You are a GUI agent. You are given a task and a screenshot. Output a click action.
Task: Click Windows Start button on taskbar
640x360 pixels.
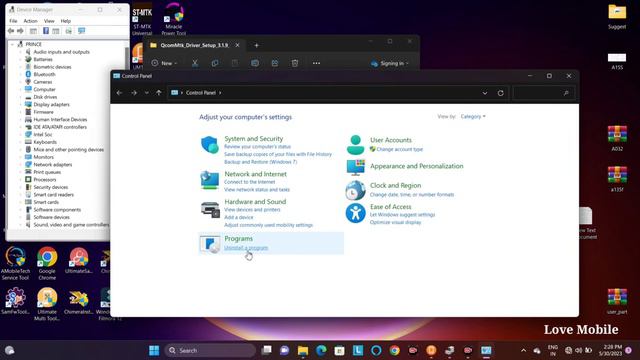point(154,350)
